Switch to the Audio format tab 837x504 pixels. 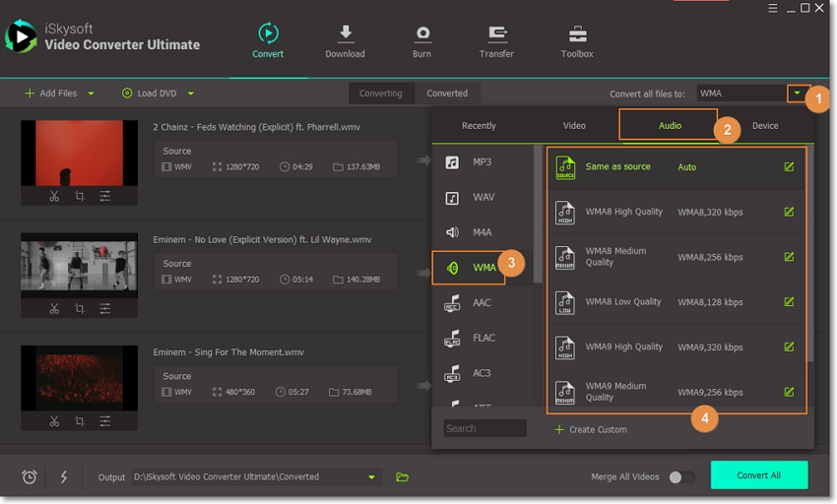click(x=669, y=126)
